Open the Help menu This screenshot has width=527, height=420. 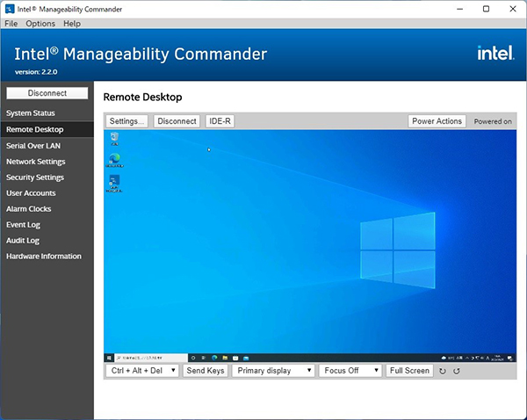(72, 24)
